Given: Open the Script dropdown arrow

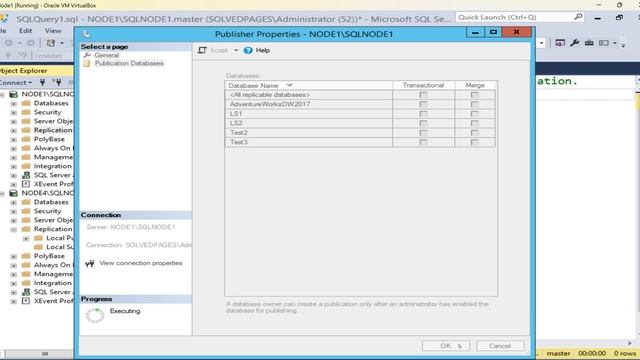Looking at the screenshot, I should click(236, 50).
